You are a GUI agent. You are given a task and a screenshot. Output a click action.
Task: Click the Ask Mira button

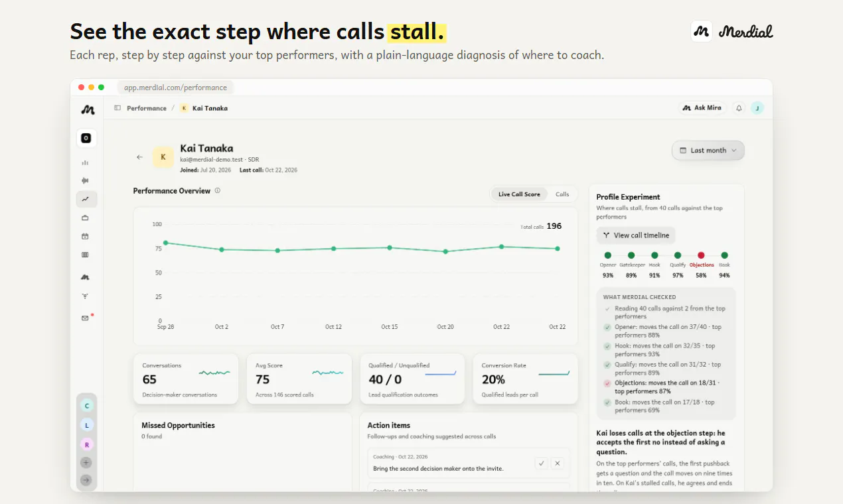[x=702, y=108]
